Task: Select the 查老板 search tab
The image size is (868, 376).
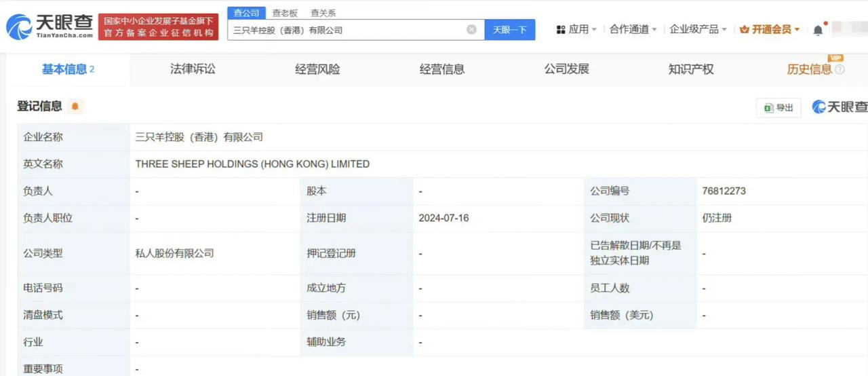Action: (x=285, y=13)
